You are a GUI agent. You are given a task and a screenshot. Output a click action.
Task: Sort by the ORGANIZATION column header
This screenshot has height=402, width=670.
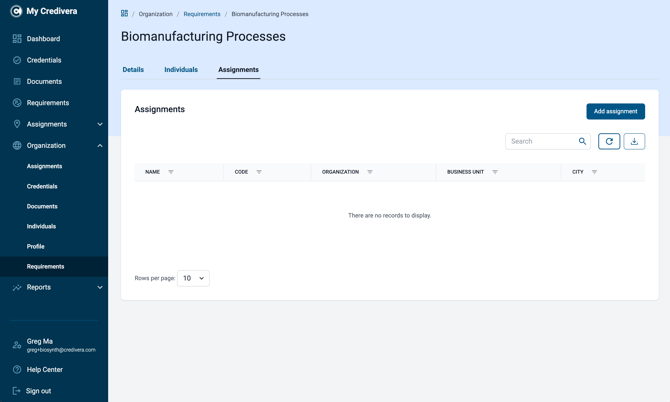(x=341, y=172)
